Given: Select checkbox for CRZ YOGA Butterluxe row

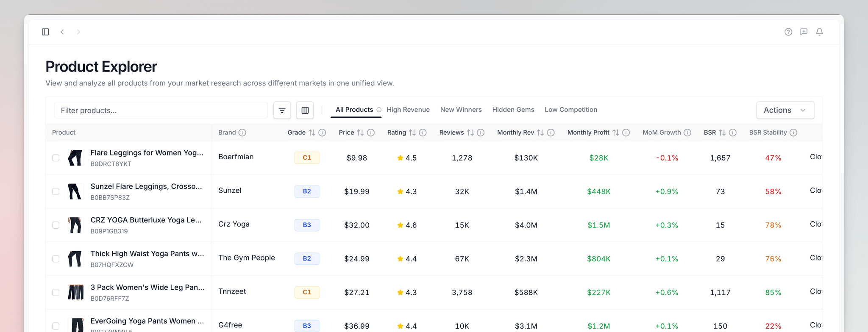Looking at the screenshot, I should click(56, 225).
